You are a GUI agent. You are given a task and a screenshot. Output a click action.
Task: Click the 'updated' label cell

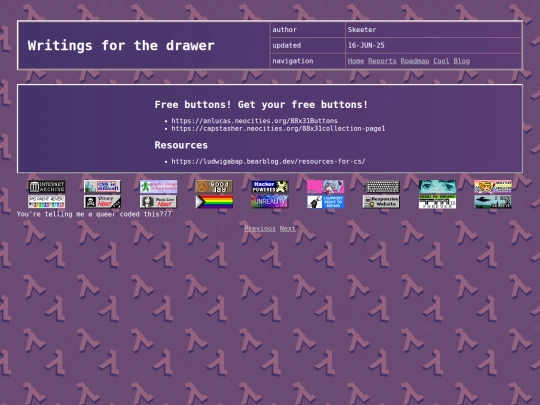pyautogui.click(x=308, y=45)
